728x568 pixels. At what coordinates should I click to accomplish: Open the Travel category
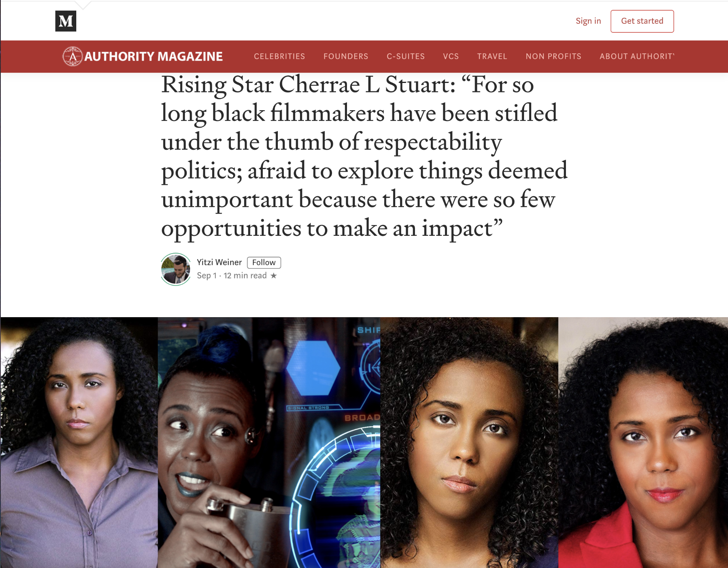pyautogui.click(x=492, y=56)
